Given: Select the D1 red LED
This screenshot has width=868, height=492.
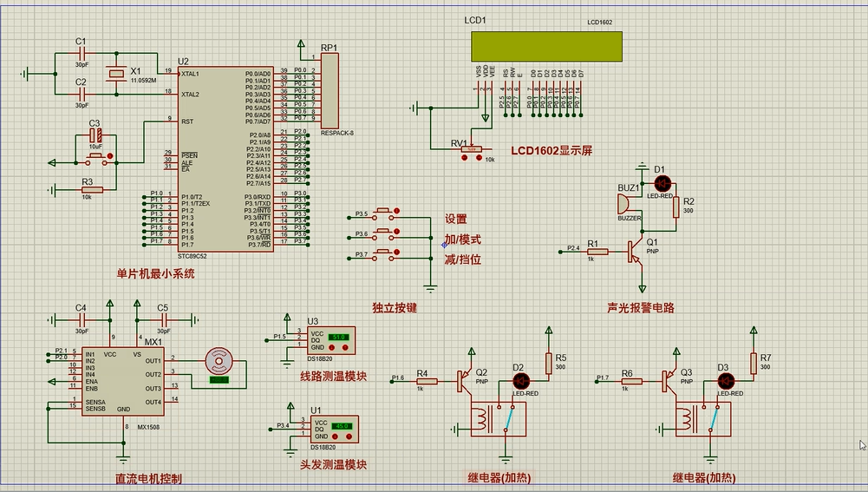Looking at the screenshot, I should (x=663, y=183).
